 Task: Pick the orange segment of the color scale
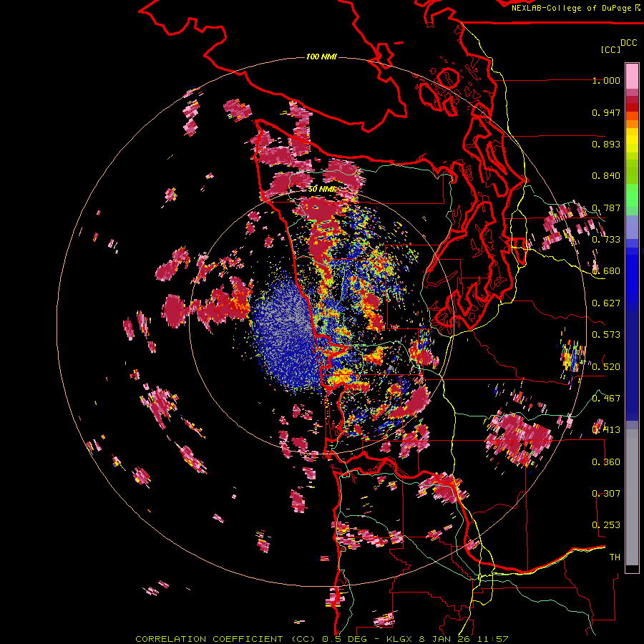click(x=632, y=120)
